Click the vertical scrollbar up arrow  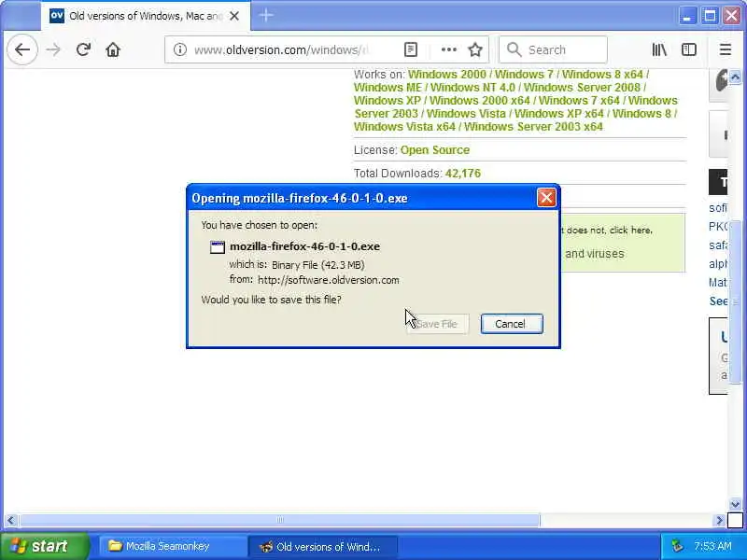tap(735, 77)
